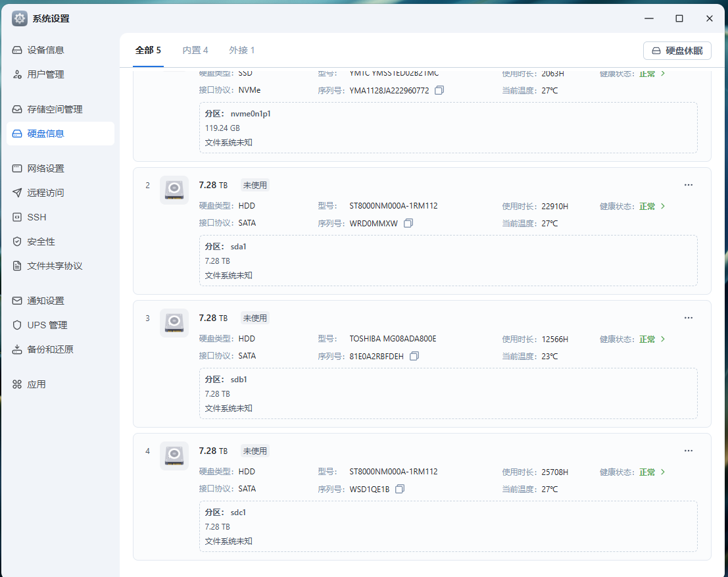Click the disk 4 hard drive icon
728x577 pixels.
(174, 456)
